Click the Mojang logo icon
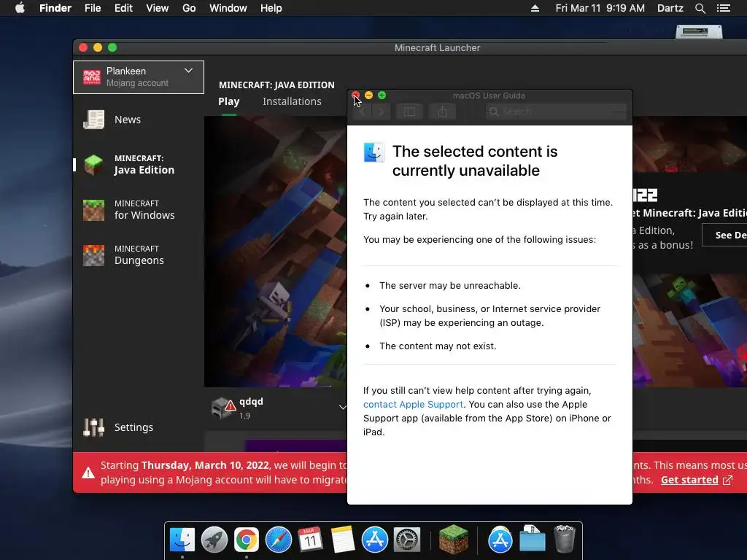 [x=92, y=77]
